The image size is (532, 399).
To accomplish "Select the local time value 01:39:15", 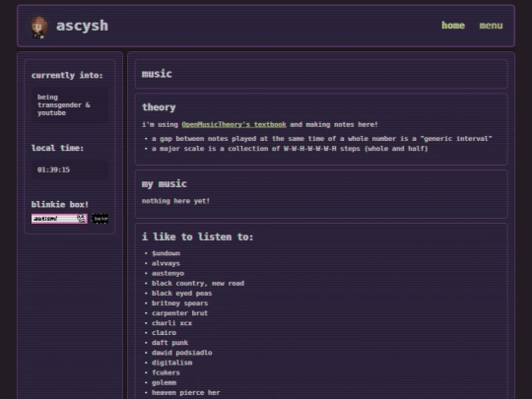I will (53, 169).
